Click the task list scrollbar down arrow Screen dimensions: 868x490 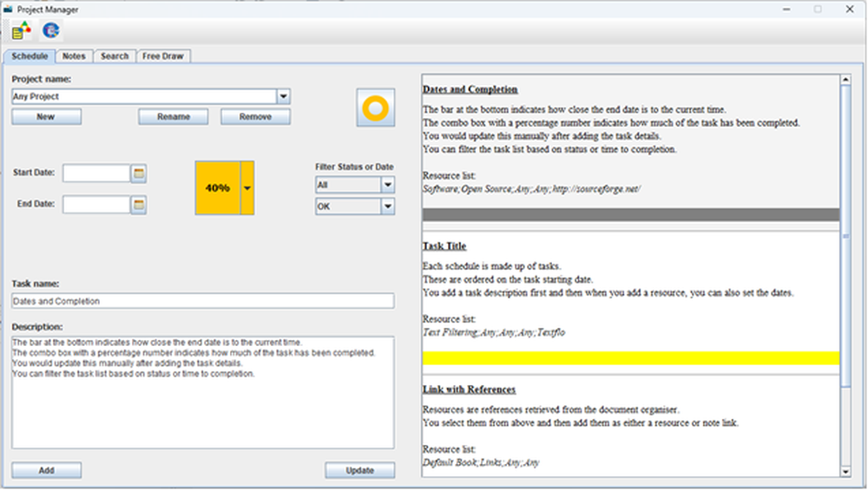(845, 472)
